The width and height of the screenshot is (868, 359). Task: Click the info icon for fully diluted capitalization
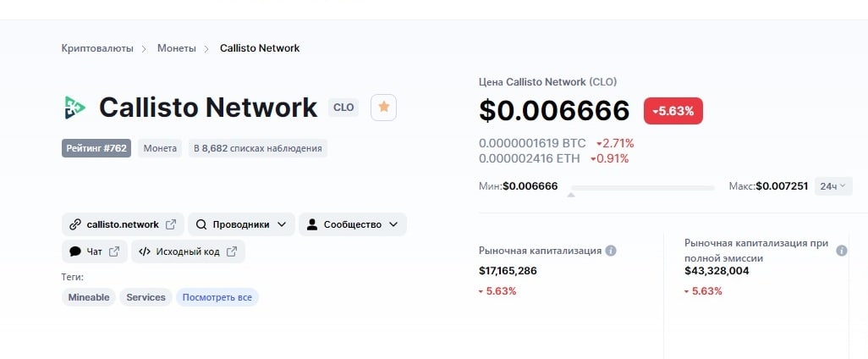[x=842, y=251]
